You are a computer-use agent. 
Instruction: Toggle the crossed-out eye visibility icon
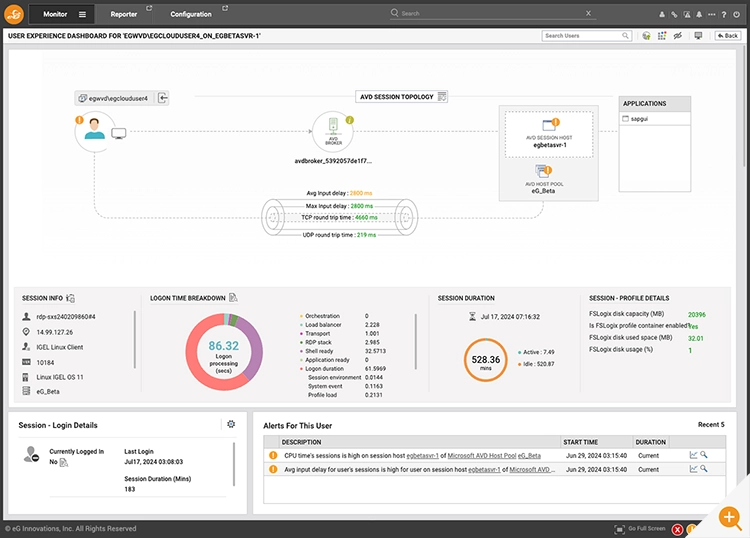678,36
